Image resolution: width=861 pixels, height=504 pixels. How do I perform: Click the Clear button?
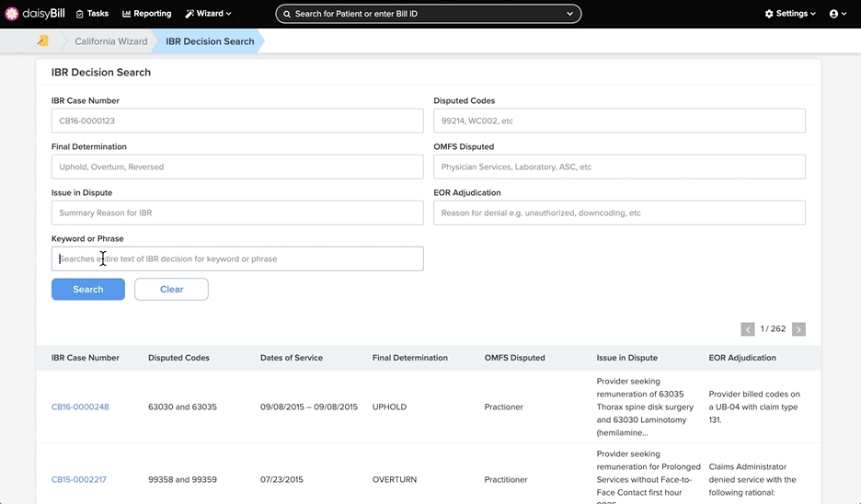click(x=171, y=290)
